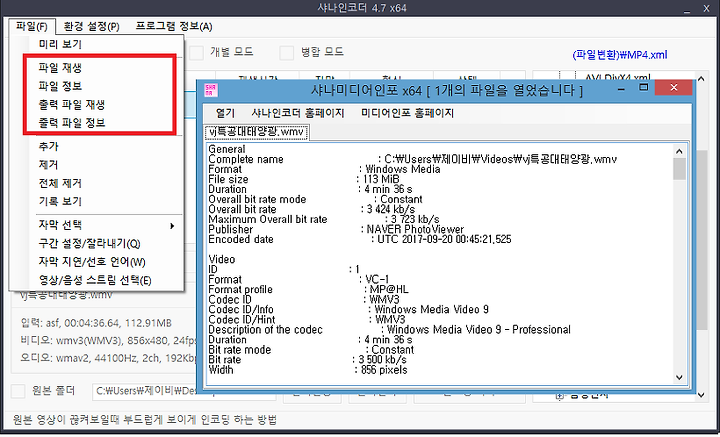The image size is (720, 437).
Task: Click the preset list scroll up arrow
Action: click(701, 78)
